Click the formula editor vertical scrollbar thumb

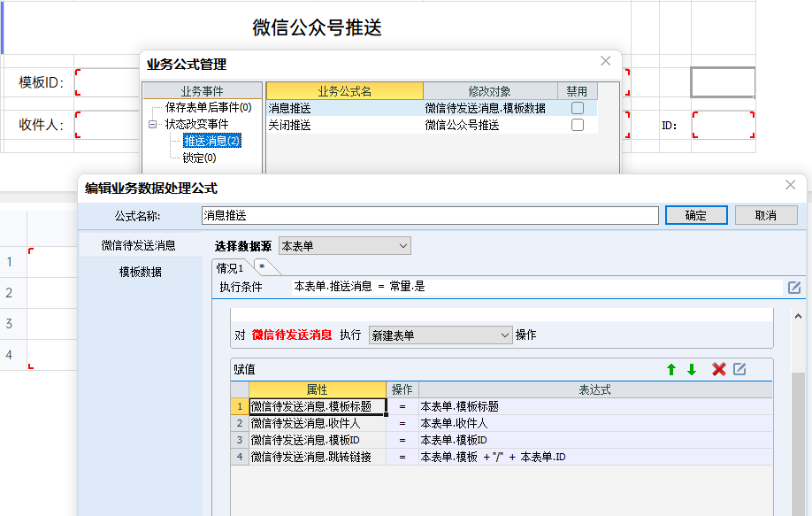tap(798, 444)
